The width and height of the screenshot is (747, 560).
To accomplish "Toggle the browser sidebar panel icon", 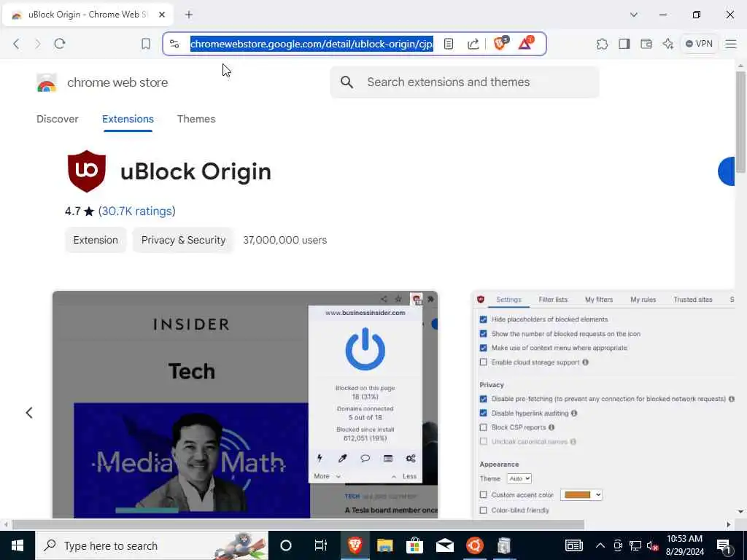I will pos(624,44).
